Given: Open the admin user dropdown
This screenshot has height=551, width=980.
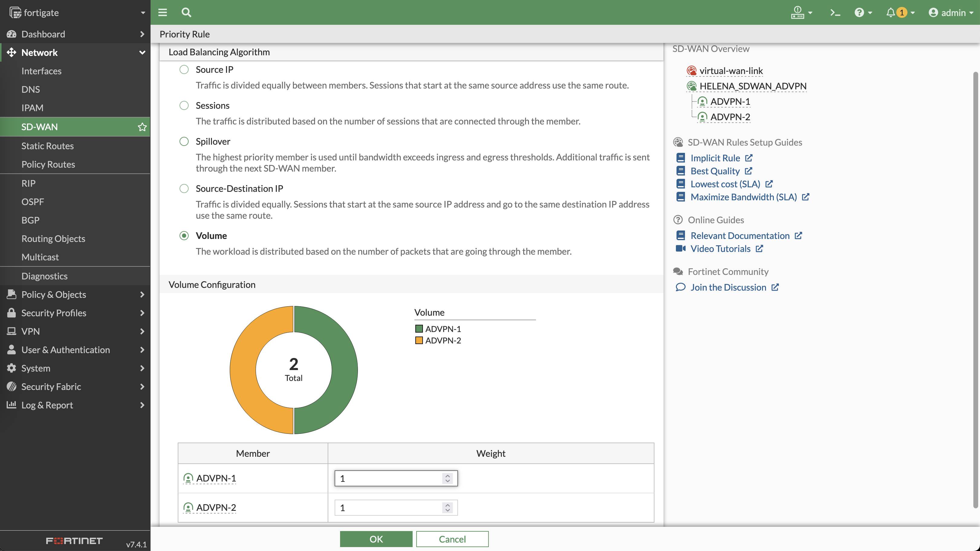Looking at the screenshot, I should pos(951,13).
